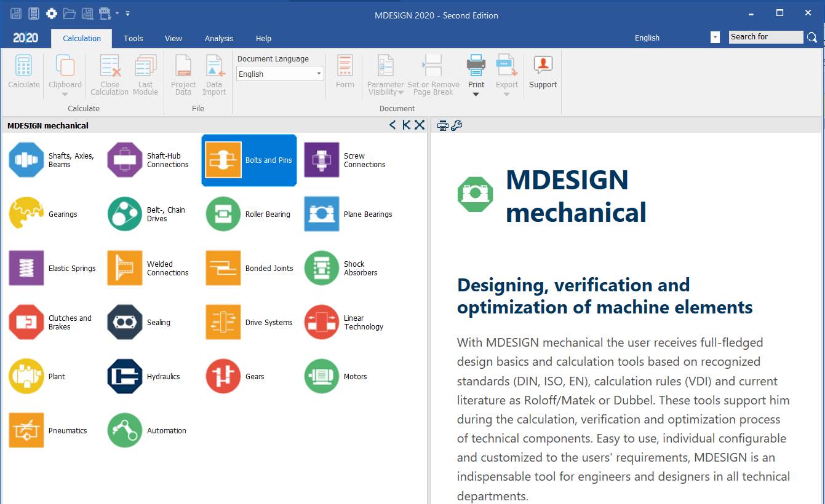Open the interface language dropdown arrow near Search
Screen dimensions: 825x504
[715, 37]
